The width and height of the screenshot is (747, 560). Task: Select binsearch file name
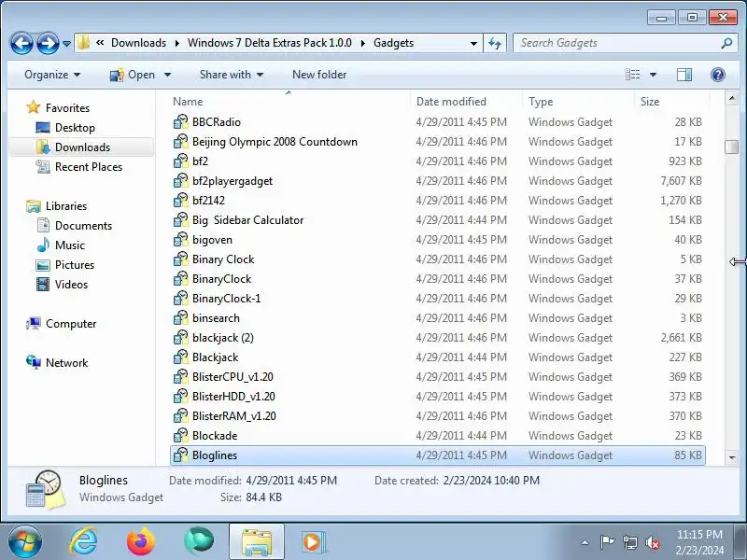pyautogui.click(x=216, y=318)
